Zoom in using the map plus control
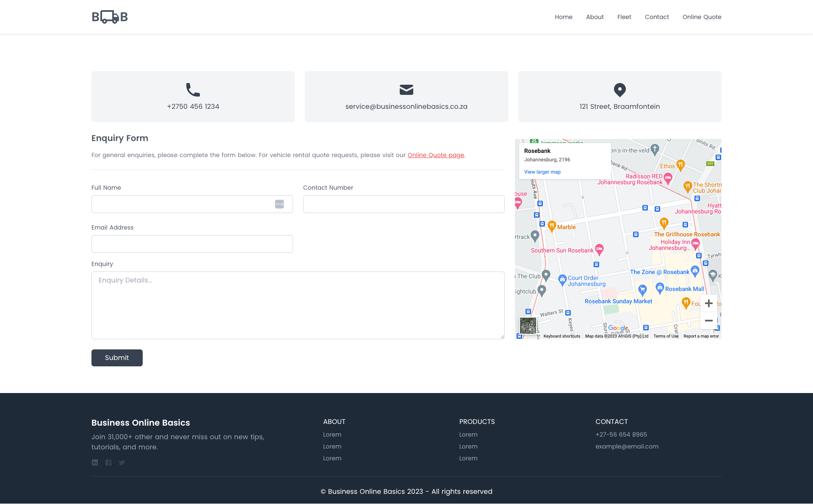This screenshot has width=813, height=504. (709, 303)
